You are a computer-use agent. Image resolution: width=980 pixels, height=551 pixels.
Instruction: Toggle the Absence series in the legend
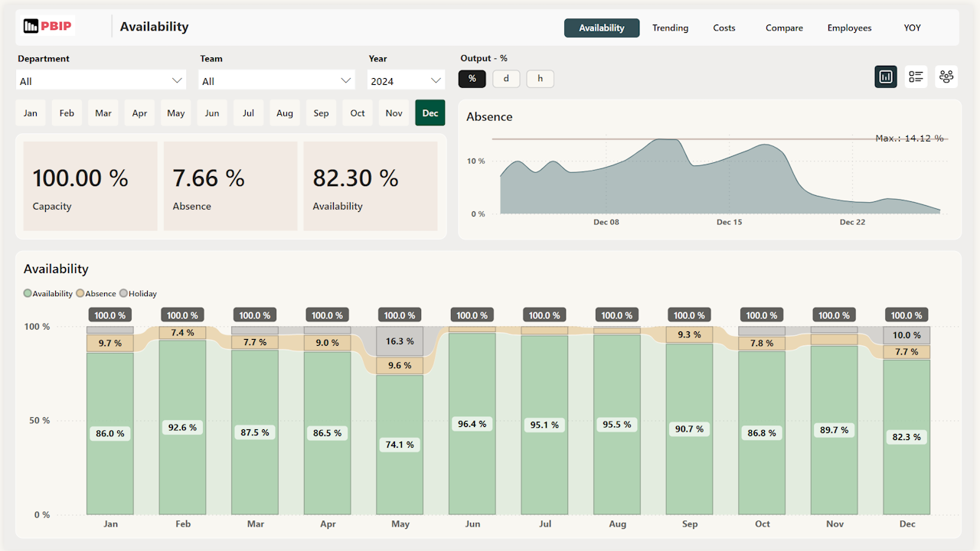tap(96, 293)
